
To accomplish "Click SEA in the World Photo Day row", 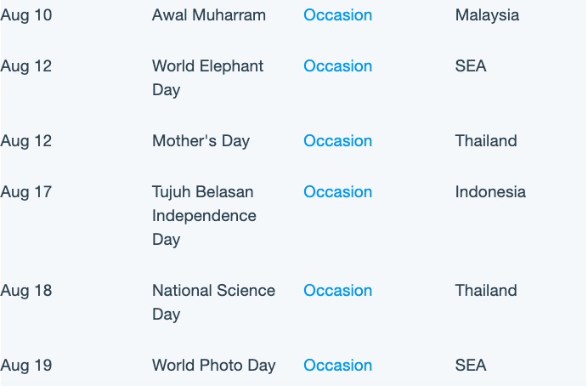I will tap(471, 366).
